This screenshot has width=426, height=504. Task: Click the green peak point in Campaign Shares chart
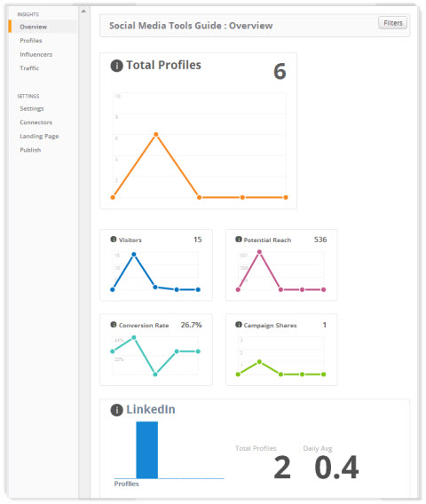click(259, 362)
